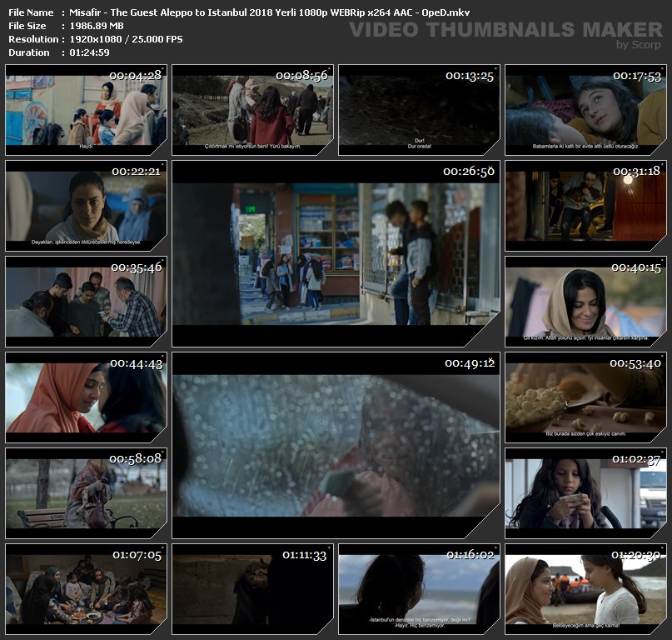Select the park-bench thumbnail at 00:58:08
This screenshot has width=672, height=640.
coord(86,493)
